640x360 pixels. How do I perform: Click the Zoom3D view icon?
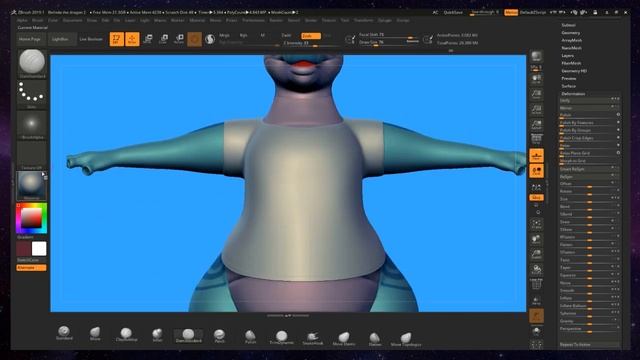pyautogui.click(x=536, y=254)
